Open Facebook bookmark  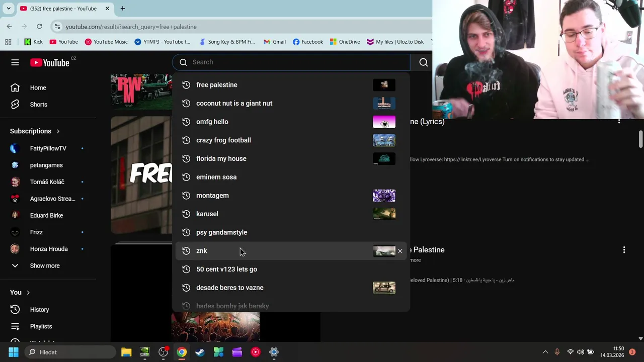308,42
